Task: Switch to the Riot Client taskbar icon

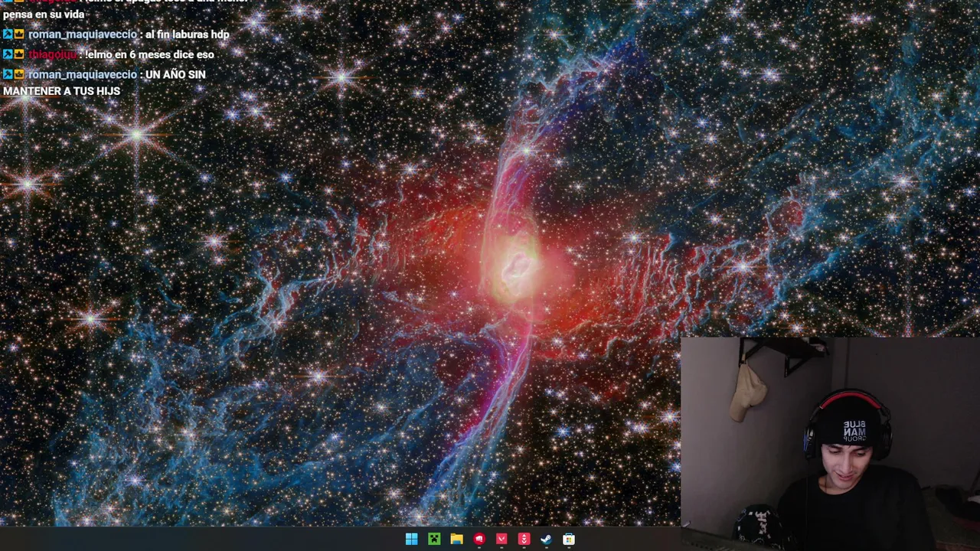Action: 479,540
